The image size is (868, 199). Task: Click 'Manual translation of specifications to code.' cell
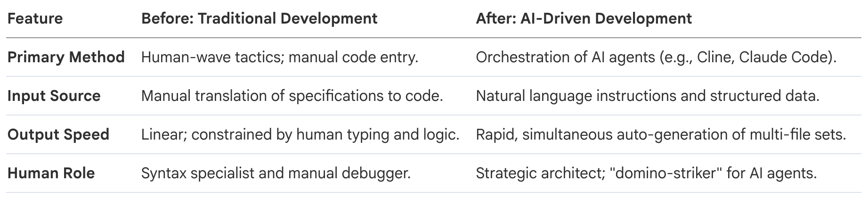click(x=292, y=96)
